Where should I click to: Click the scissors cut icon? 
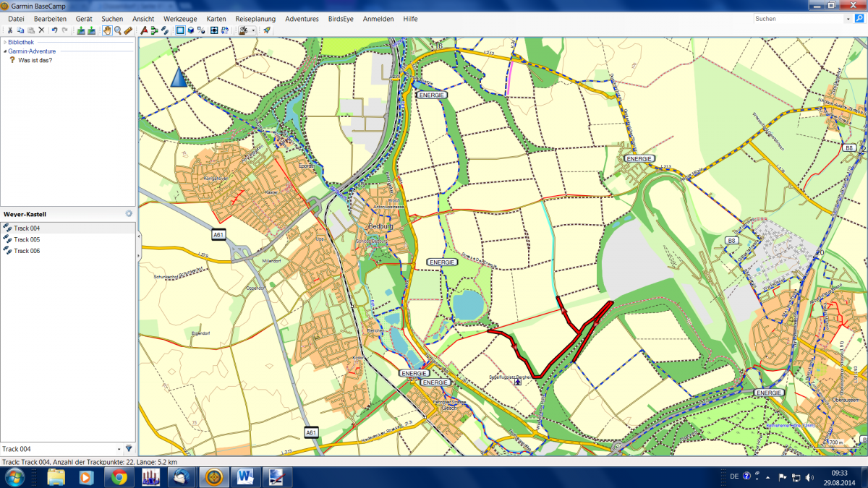point(10,30)
